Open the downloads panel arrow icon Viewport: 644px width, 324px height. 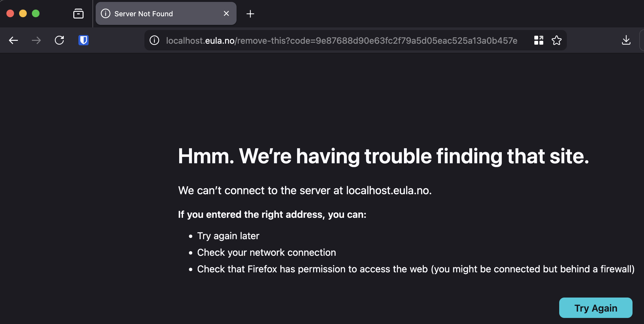click(626, 40)
